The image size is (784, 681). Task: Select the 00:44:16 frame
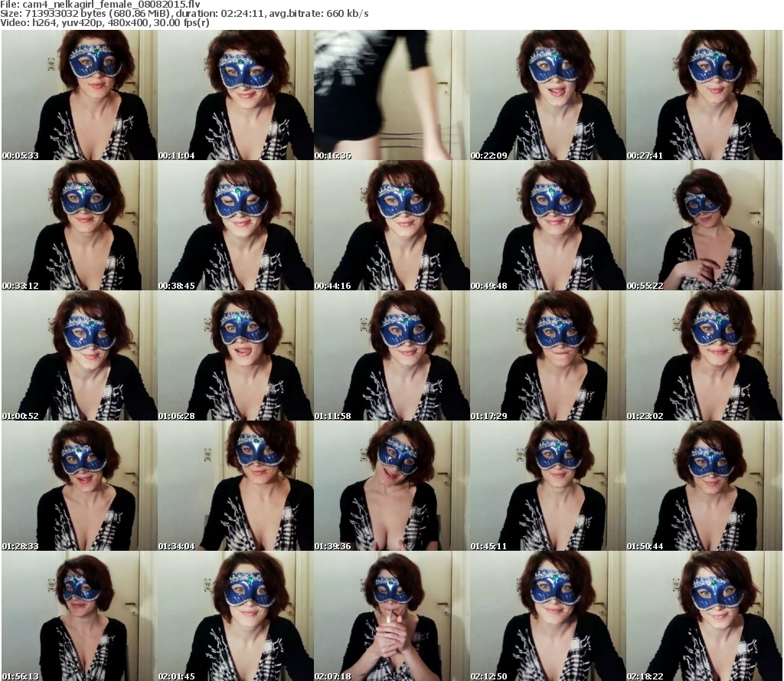[x=391, y=225]
